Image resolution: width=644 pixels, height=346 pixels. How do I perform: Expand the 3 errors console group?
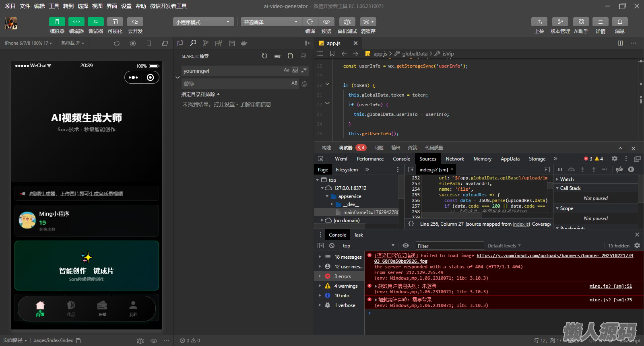320,276
